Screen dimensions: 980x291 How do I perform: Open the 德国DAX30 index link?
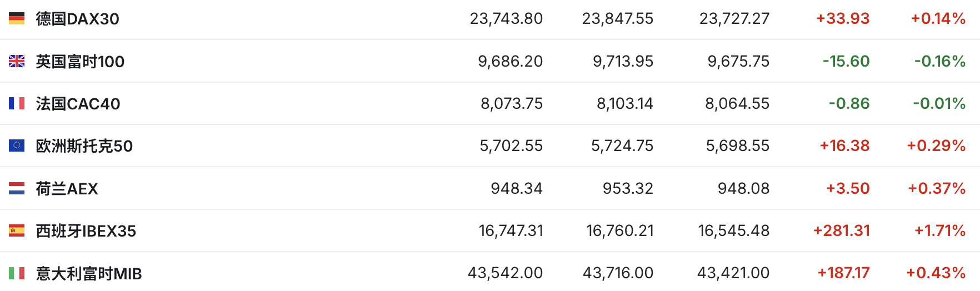point(77,19)
